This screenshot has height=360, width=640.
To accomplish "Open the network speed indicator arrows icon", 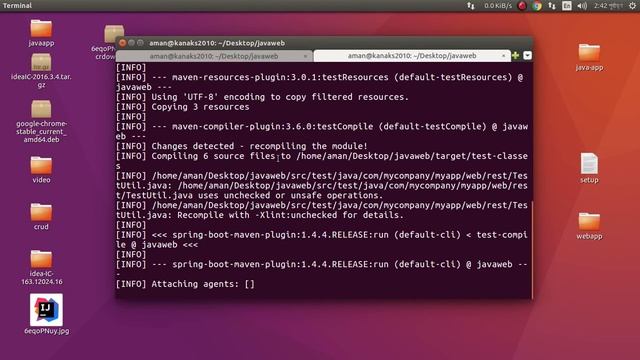I will (471, 6).
